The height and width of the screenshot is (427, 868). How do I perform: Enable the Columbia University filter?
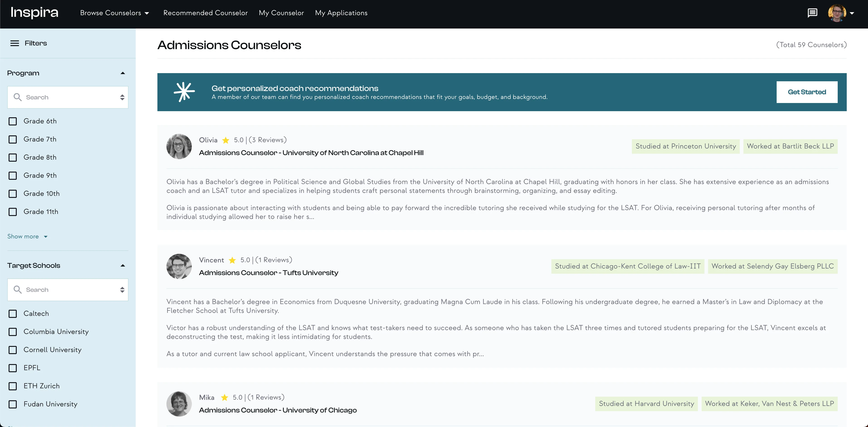(x=13, y=332)
